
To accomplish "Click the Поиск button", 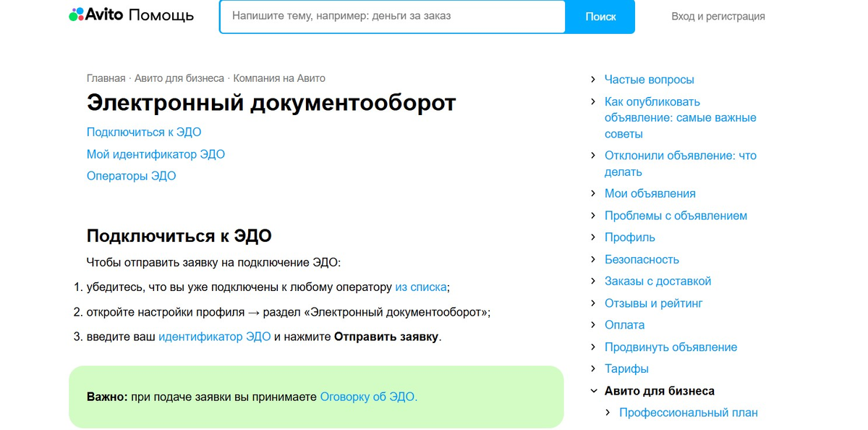I will point(600,17).
